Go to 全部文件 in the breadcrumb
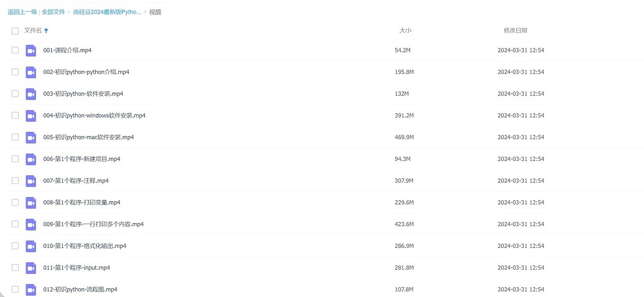Image resolution: width=644 pixels, height=297 pixels. point(53,12)
